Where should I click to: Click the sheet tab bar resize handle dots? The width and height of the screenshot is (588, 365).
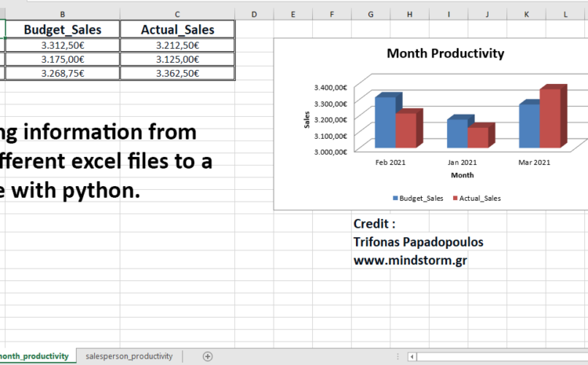click(x=397, y=356)
